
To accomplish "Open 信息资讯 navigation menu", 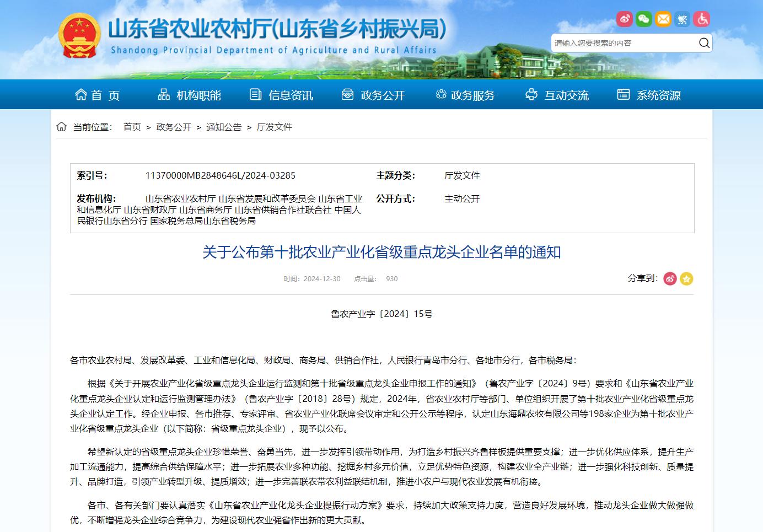I will click(281, 95).
